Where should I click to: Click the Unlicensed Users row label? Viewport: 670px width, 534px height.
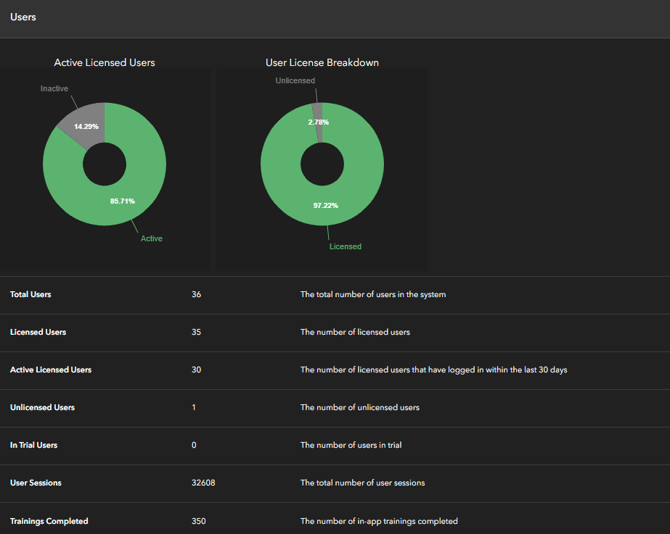(x=42, y=408)
